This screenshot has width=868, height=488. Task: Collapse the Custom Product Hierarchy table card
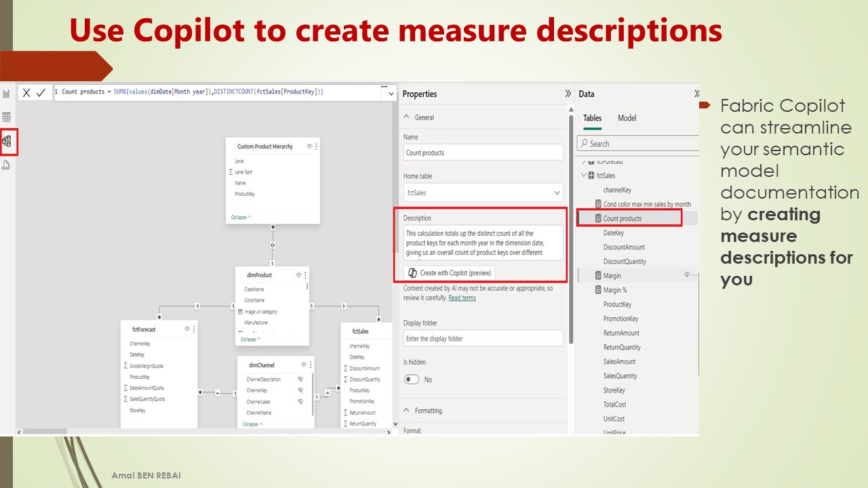(x=241, y=218)
